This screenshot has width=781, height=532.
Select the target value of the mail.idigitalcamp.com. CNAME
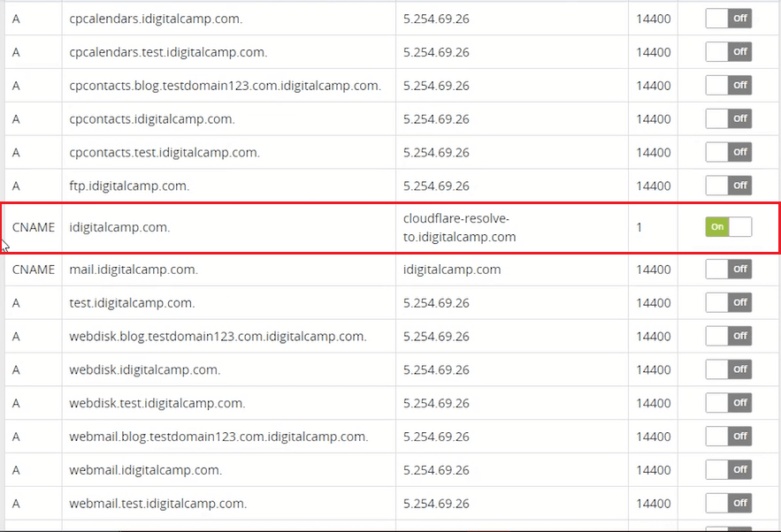tap(452, 270)
